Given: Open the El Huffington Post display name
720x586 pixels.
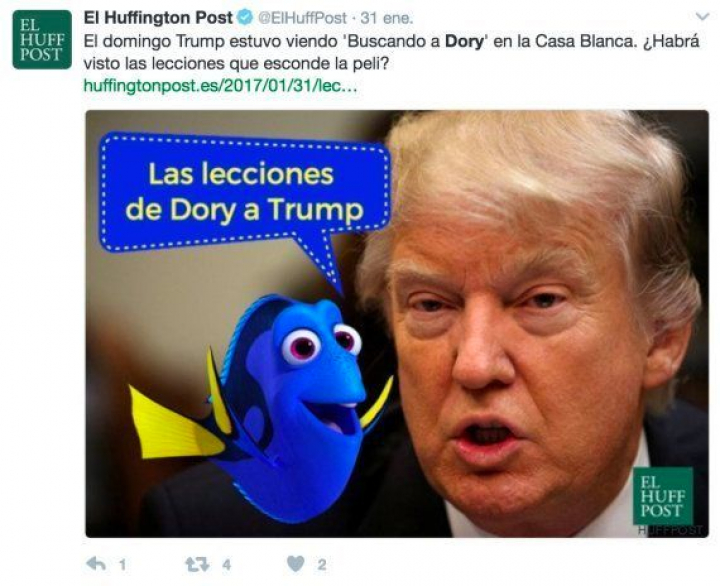Looking at the screenshot, I should [x=158, y=19].
